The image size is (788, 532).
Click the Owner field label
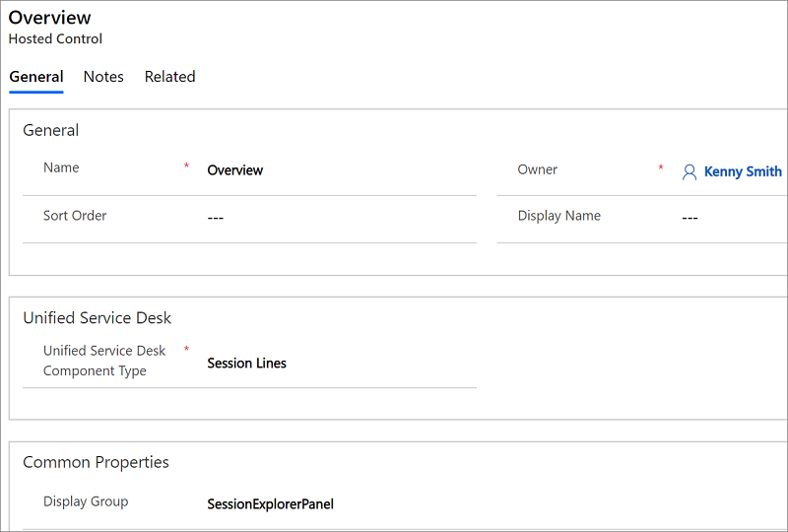[537, 169]
